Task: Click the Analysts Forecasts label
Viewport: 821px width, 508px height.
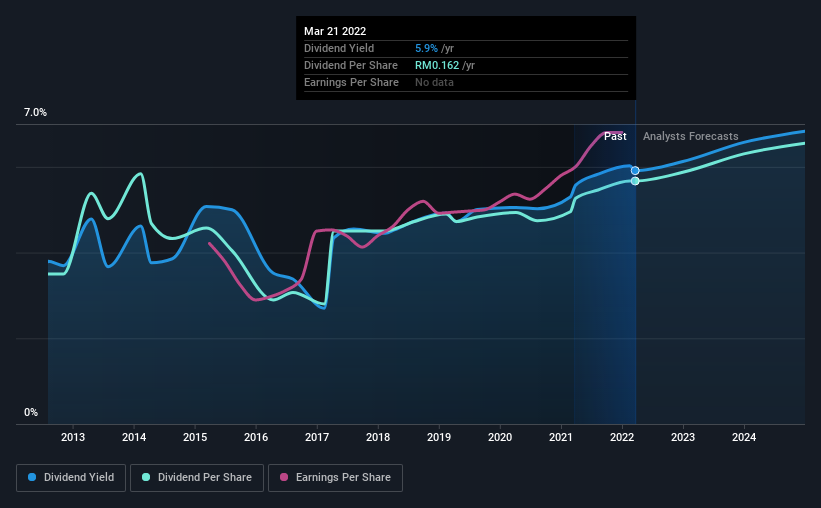Action: click(691, 136)
